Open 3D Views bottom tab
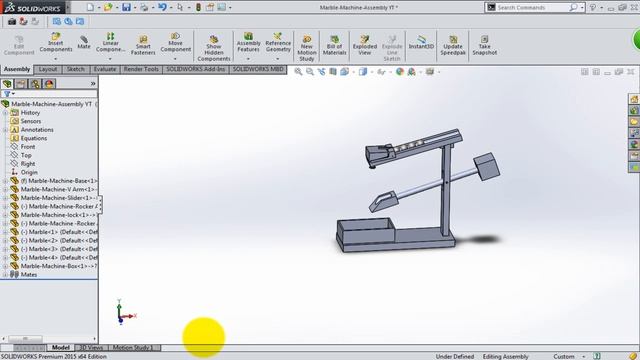Viewport: 640px width, 360px height. click(91, 348)
